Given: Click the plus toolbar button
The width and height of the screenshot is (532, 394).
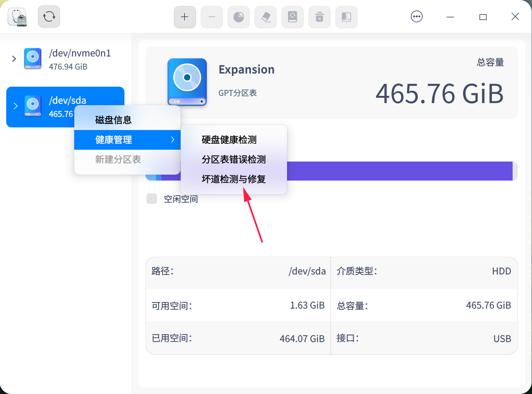Looking at the screenshot, I should pyautogui.click(x=185, y=17).
